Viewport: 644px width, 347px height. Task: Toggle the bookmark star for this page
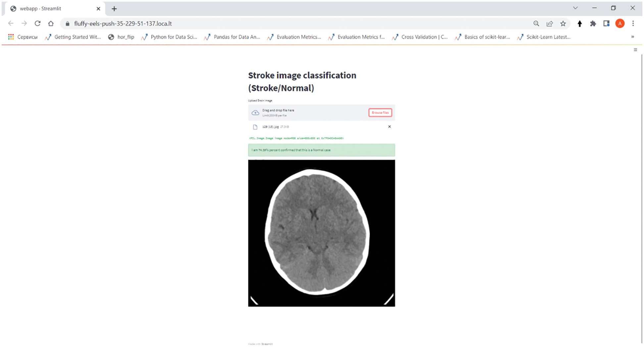tap(563, 23)
